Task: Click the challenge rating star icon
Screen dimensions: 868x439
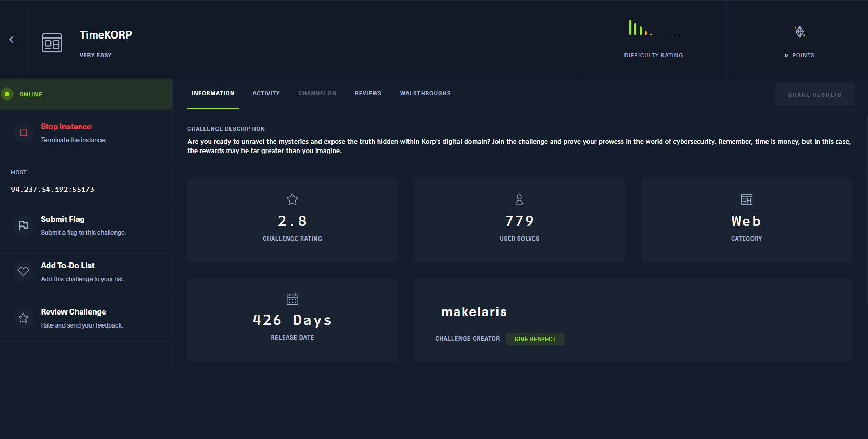Action: (x=292, y=199)
